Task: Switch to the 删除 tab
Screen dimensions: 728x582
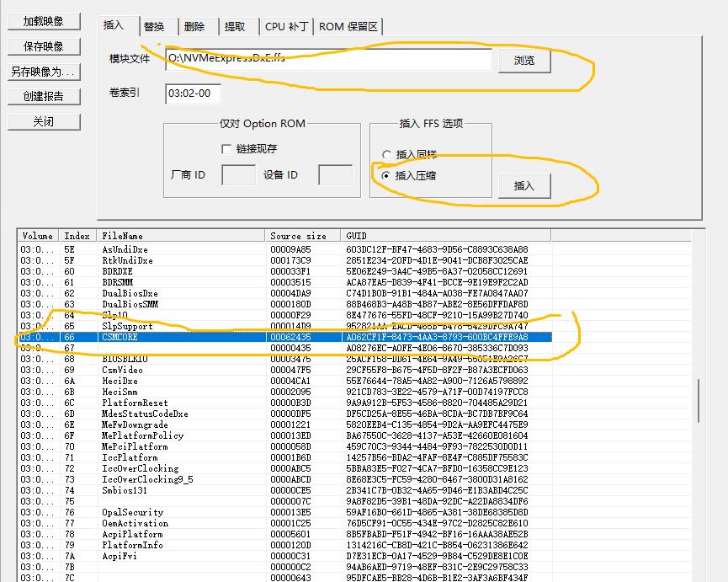Action: pyautogui.click(x=194, y=27)
